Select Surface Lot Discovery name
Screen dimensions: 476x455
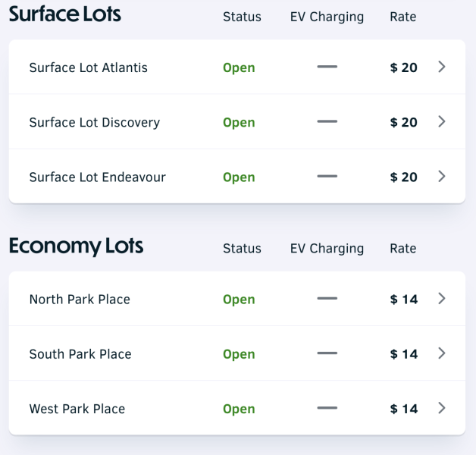tap(94, 122)
